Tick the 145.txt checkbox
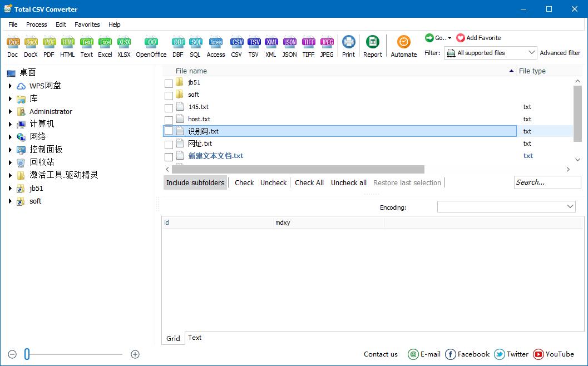Viewport: 588px width, 366px height. point(169,108)
